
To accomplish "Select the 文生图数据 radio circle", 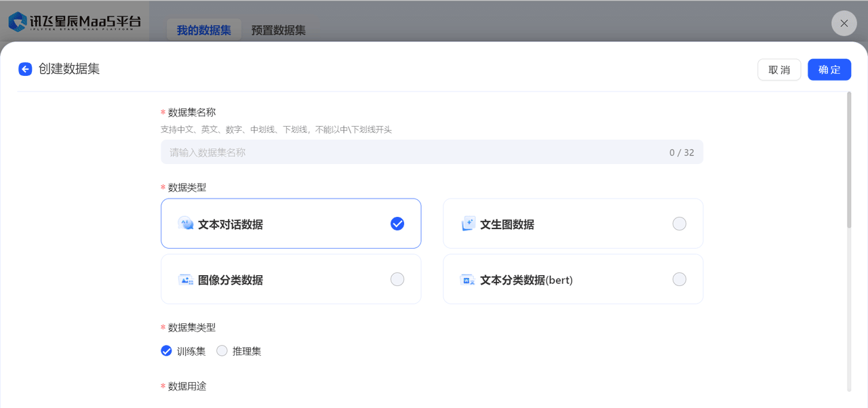I will pyautogui.click(x=679, y=224).
